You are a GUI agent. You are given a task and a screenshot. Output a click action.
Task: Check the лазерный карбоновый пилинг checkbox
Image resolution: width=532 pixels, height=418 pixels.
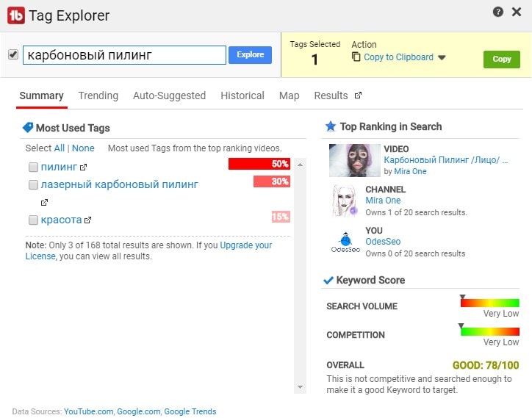point(33,185)
